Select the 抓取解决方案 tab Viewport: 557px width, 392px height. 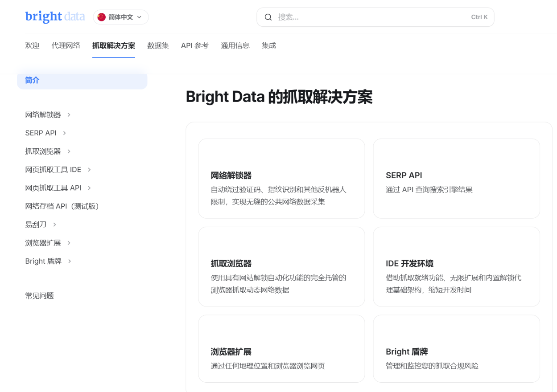point(114,45)
